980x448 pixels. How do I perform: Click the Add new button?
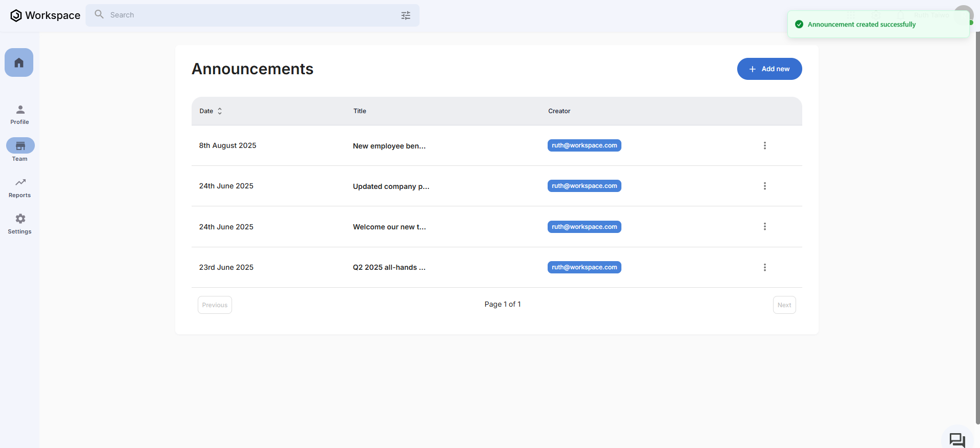(769, 69)
